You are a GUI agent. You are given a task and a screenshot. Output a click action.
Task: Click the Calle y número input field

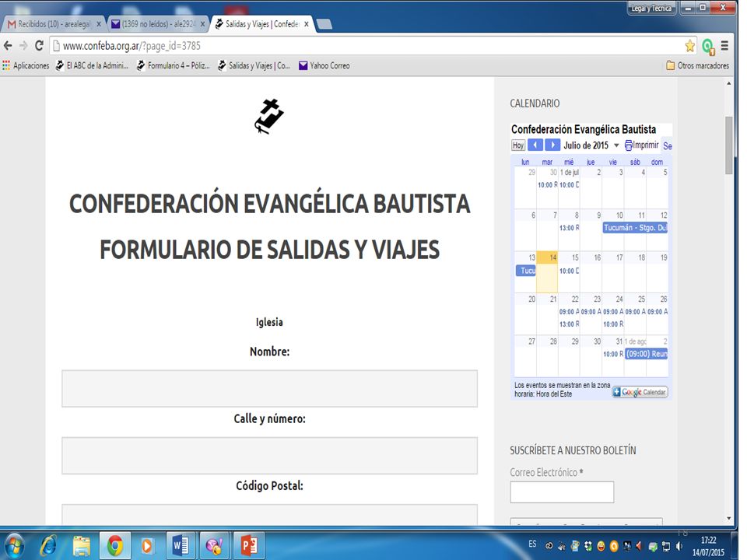(x=270, y=456)
